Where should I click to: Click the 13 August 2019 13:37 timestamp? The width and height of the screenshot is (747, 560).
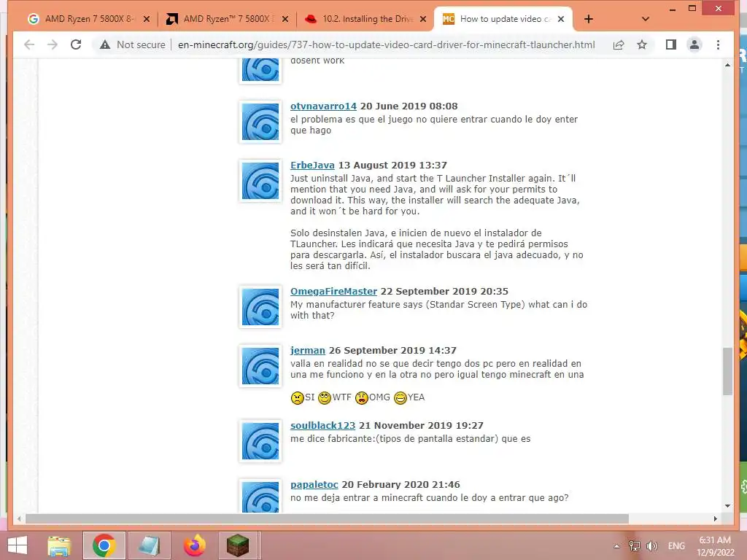pos(392,166)
